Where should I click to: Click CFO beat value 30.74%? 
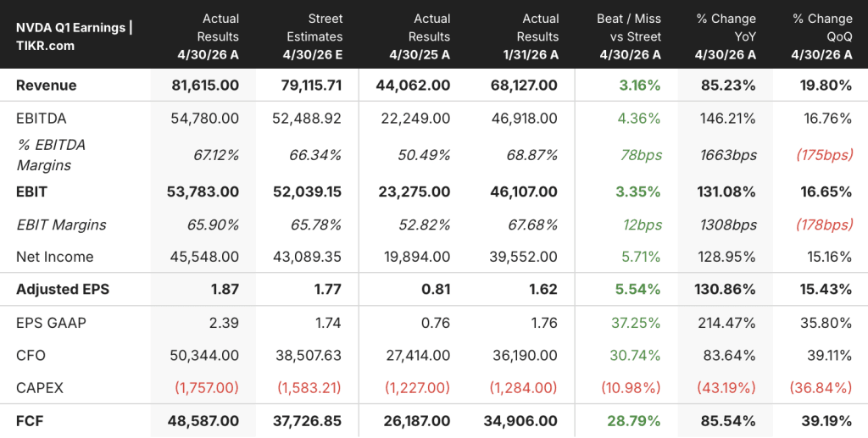(636, 355)
